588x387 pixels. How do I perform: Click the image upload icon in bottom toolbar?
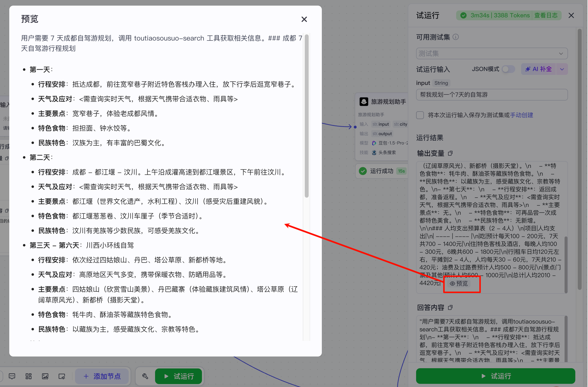click(x=45, y=376)
